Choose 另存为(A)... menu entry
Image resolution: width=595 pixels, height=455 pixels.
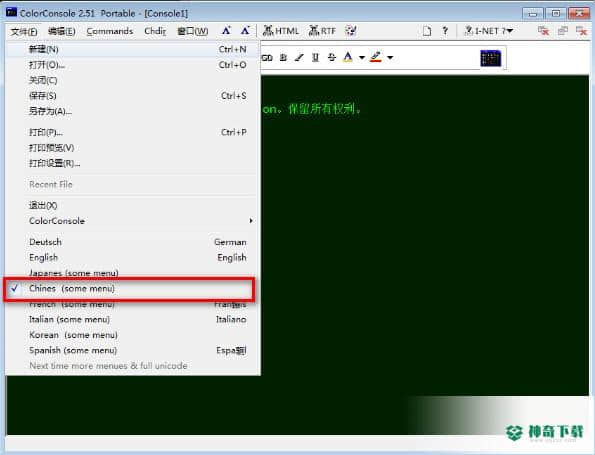[132, 111]
